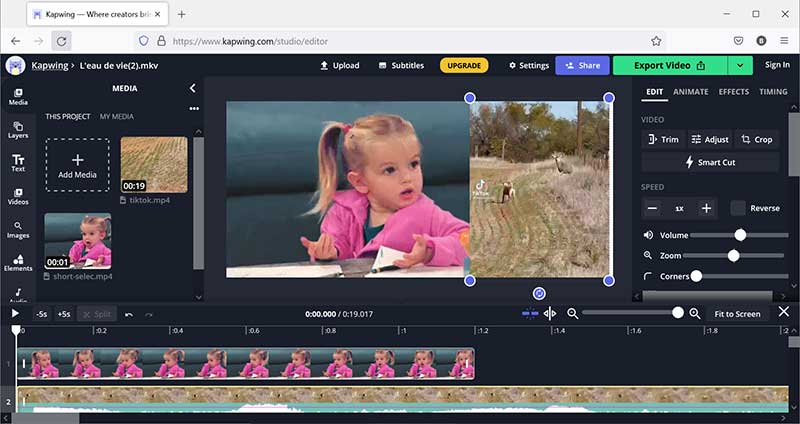
Task: Click Sign In link
Action: point(777,65)
